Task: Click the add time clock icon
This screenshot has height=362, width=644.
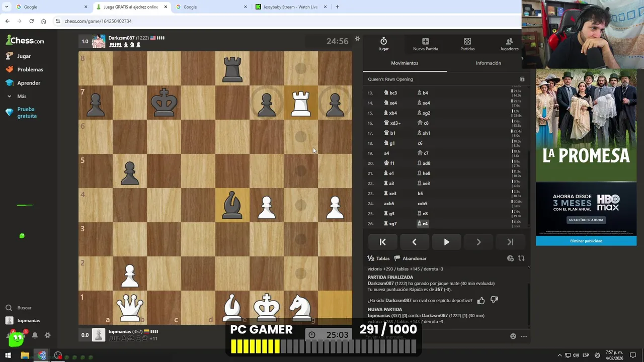Action: pos(510,258)
